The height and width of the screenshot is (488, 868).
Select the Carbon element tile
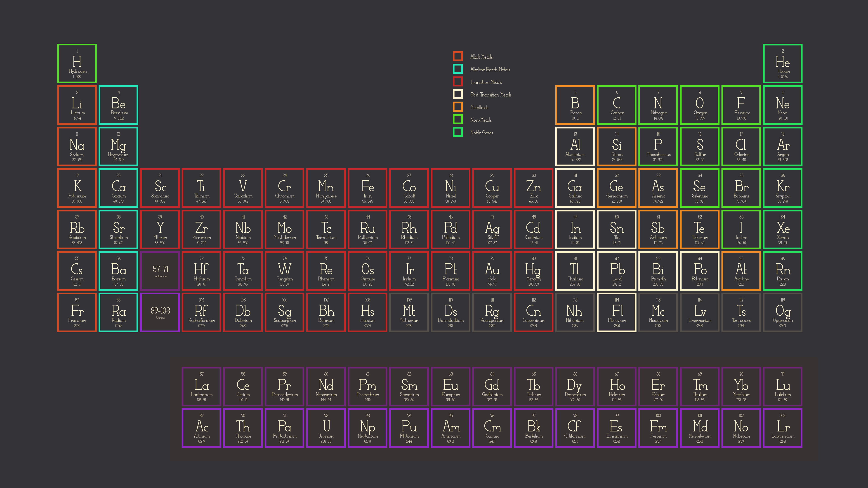point(617,105)
